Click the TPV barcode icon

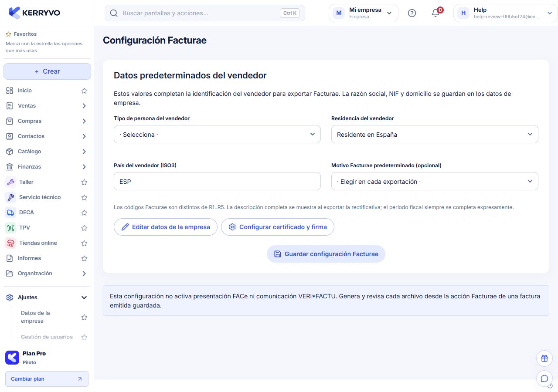(10, 228)
